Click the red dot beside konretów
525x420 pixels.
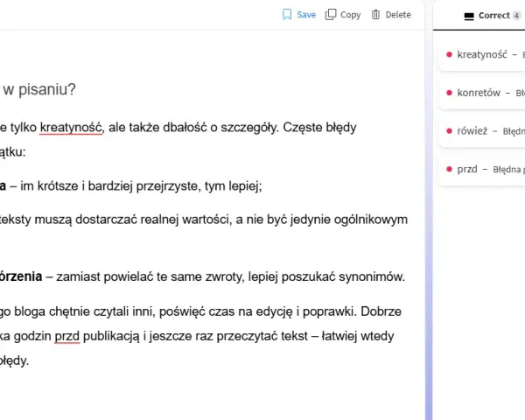450,93
